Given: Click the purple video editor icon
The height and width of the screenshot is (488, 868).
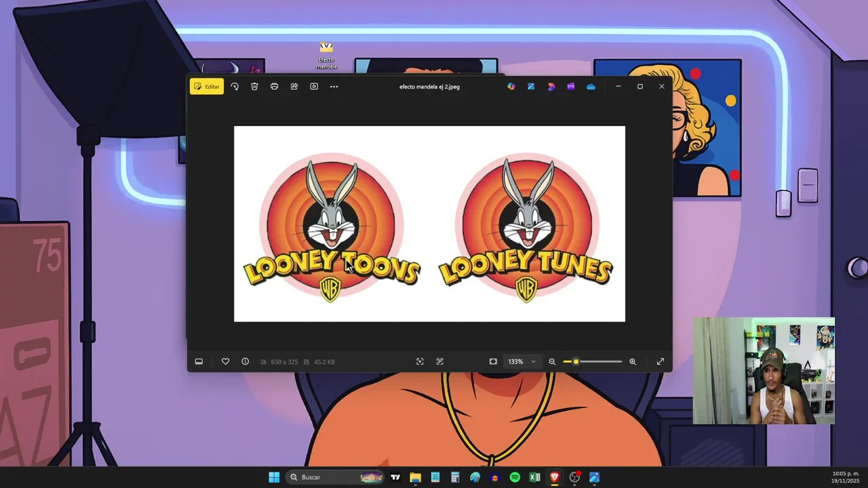Looking at the screenshot, I should (x=571, y=87).
